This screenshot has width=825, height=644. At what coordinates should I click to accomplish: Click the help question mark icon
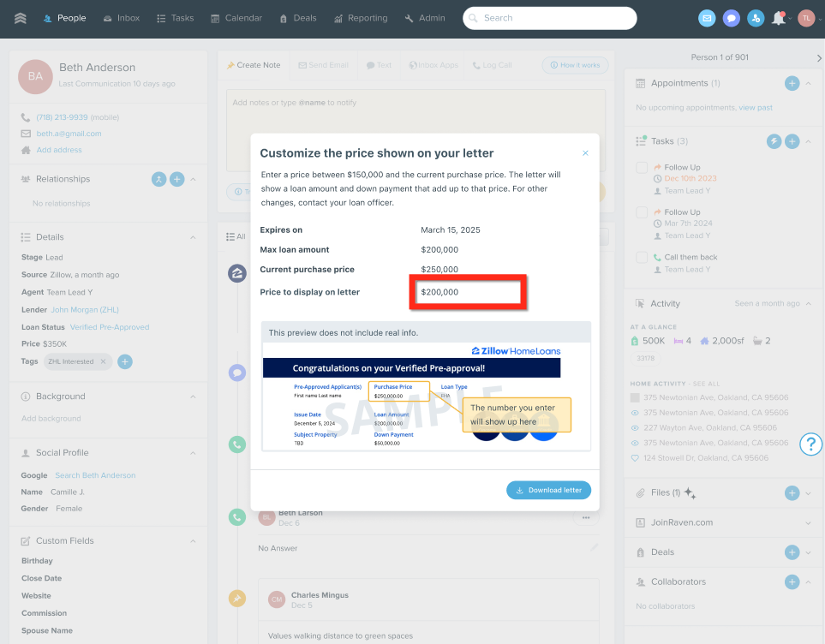(x=810, y=444)
